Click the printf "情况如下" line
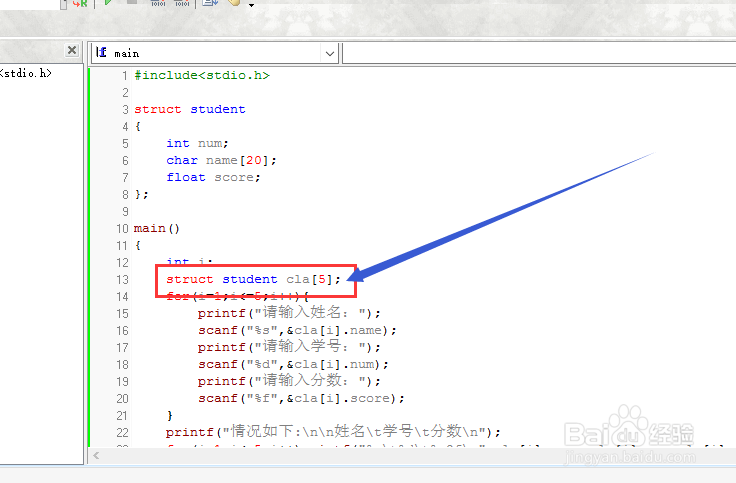This screenshot has width=736, height=483. pos(333,432)
